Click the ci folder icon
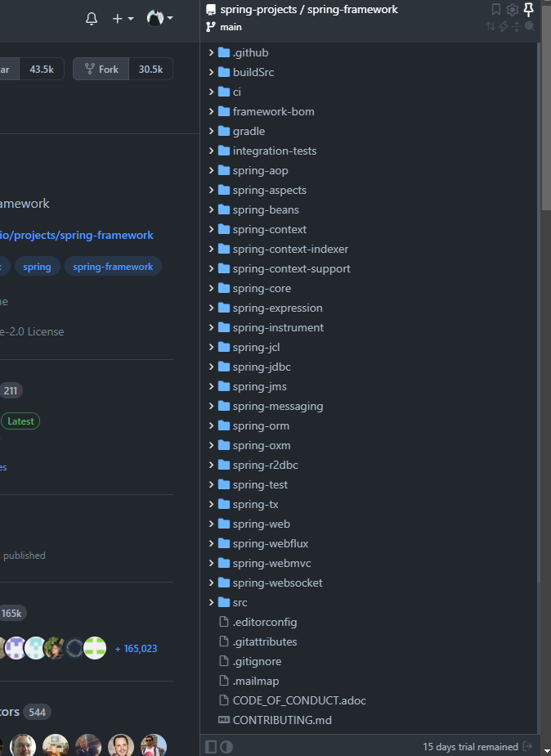Viewport: 551px width, 756px height. click(x=224, y=92)
